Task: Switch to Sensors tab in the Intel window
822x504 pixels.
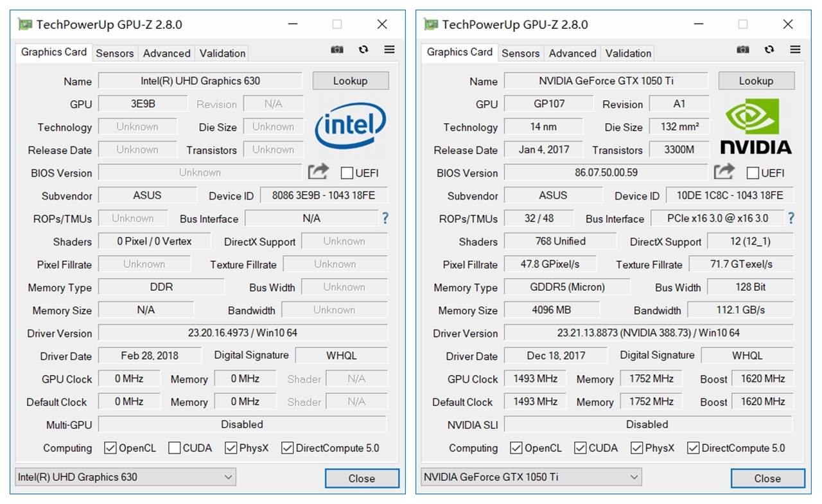Action: coord(115,53)
